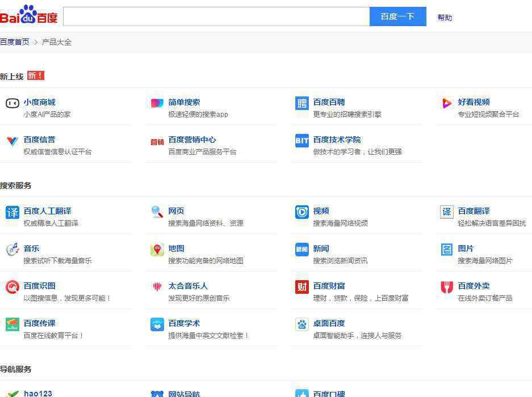Click the 百度传课 green icon

pyautogui.click(x=12, y=324)
